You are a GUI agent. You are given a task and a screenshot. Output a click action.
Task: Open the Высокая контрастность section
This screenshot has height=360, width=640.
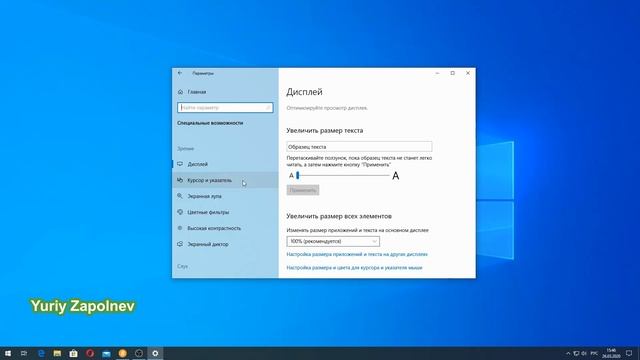point(225,228)
